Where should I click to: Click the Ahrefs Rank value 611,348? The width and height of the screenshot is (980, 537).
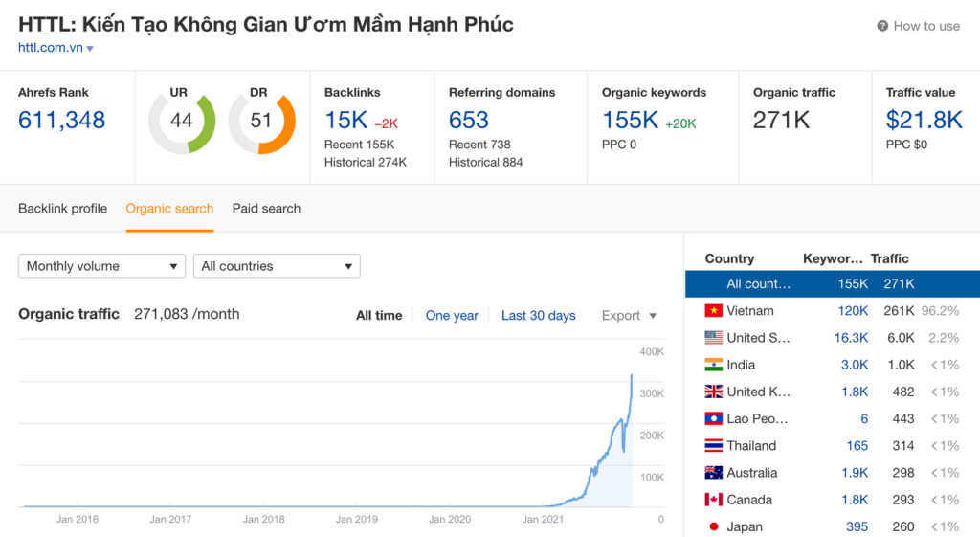62,120
